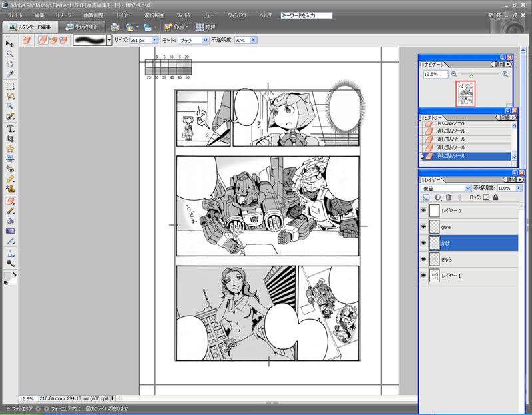Click the foreground color swatch
This screenshot has width=532, height=415.
(7, 276)
